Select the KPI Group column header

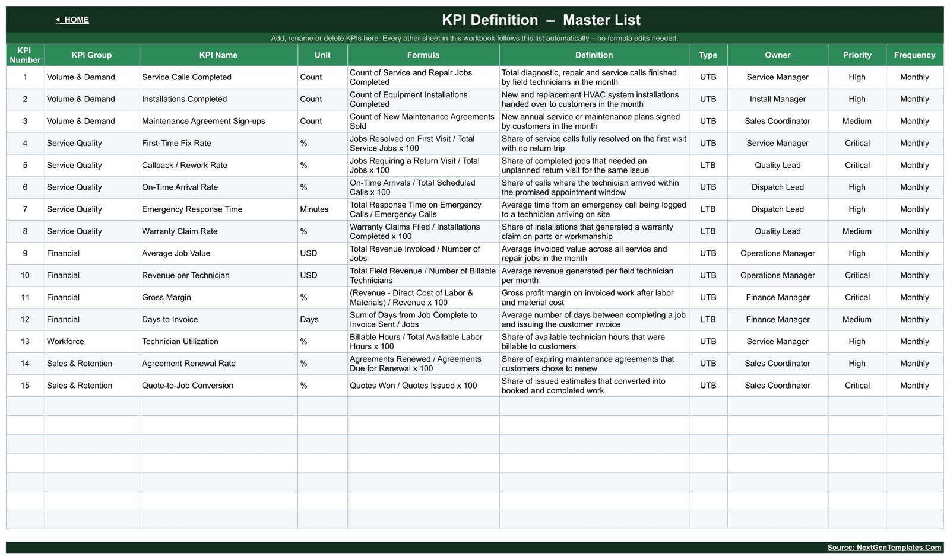[92, 55]
